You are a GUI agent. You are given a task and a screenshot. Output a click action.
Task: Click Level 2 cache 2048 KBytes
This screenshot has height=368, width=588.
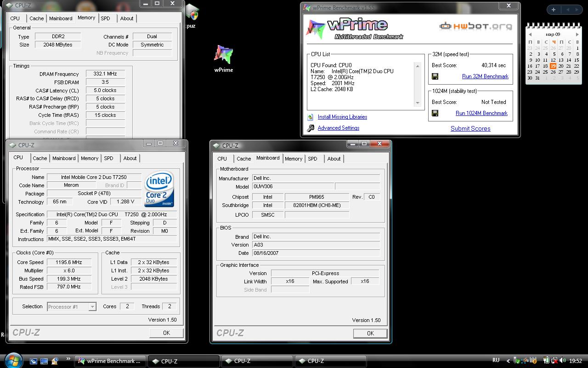click(153, 279)
